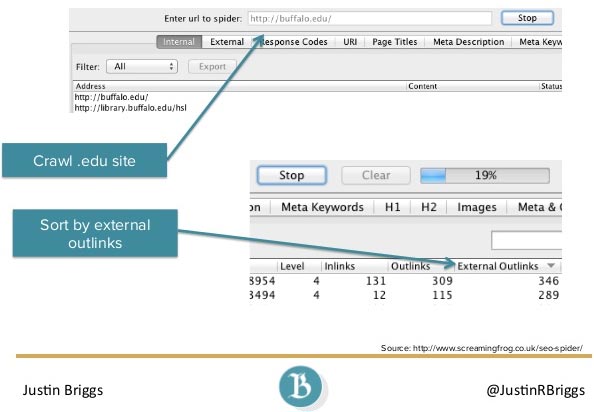Switch to the H2 tab

point(428,207)
